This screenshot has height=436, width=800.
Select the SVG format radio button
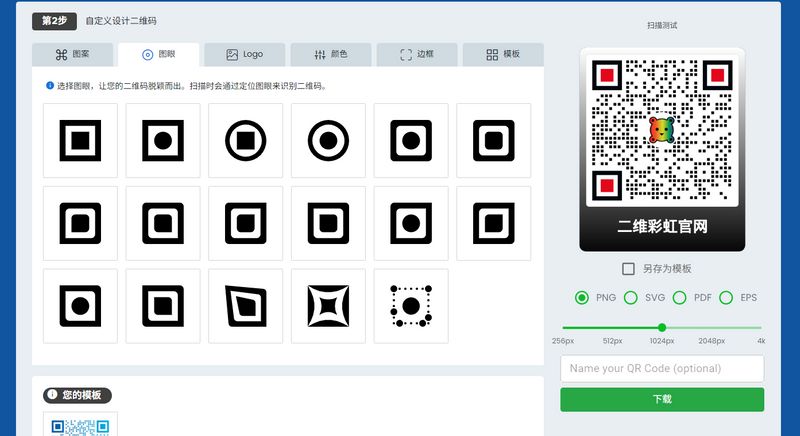[x=631, y=298]
